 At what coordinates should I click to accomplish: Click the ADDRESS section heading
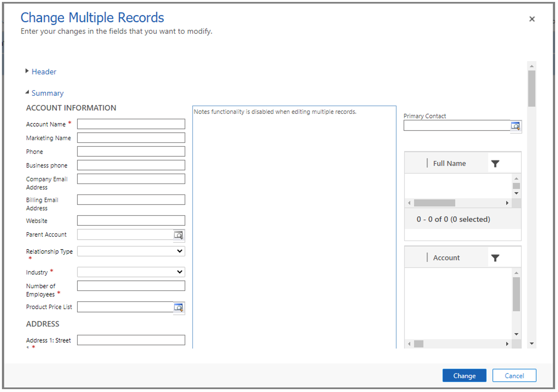pyautogui.click(x=43, y=324)
